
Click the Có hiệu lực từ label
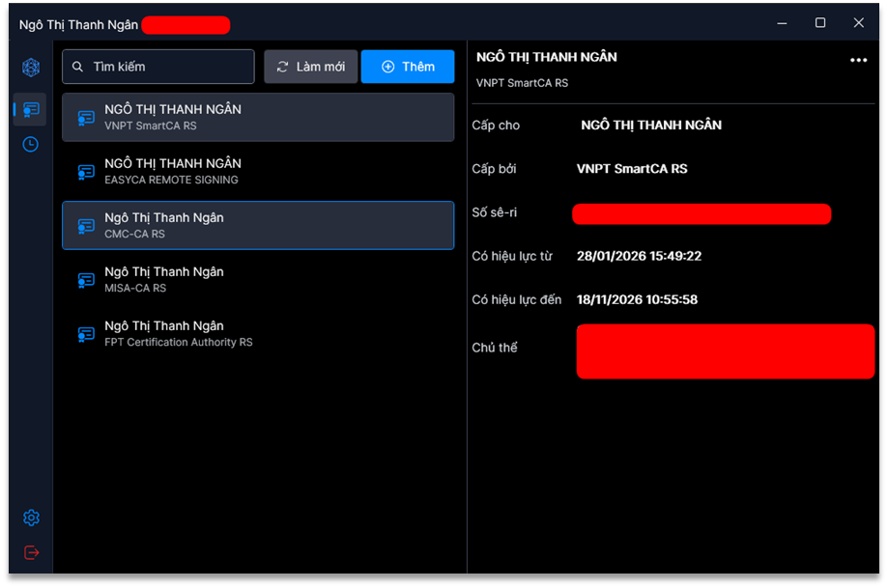(x=512, y=257)
